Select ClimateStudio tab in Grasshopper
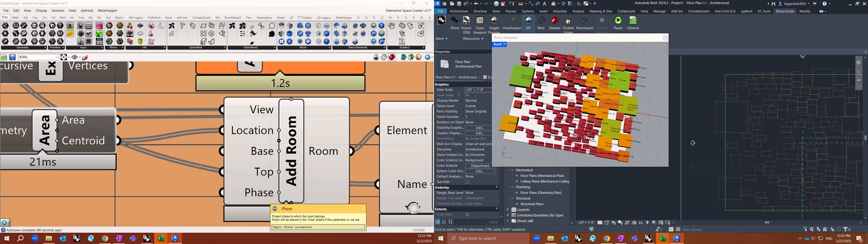 201,18
